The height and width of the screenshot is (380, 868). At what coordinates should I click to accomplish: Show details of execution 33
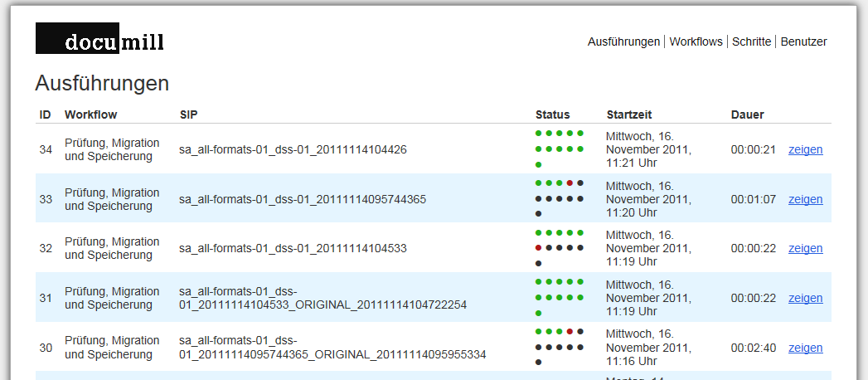tap(805, 199)
